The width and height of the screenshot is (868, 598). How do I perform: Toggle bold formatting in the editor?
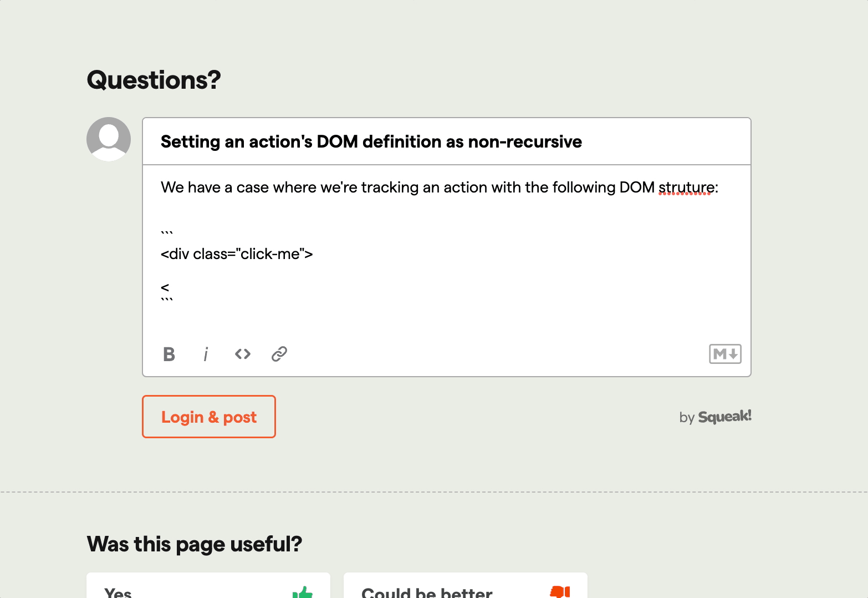click(x=169, y=354)
